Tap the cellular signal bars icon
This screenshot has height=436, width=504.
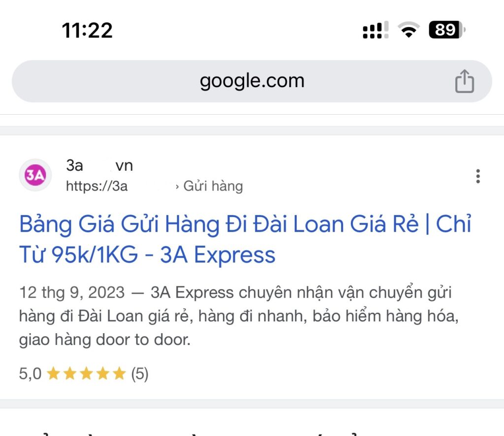376,30
